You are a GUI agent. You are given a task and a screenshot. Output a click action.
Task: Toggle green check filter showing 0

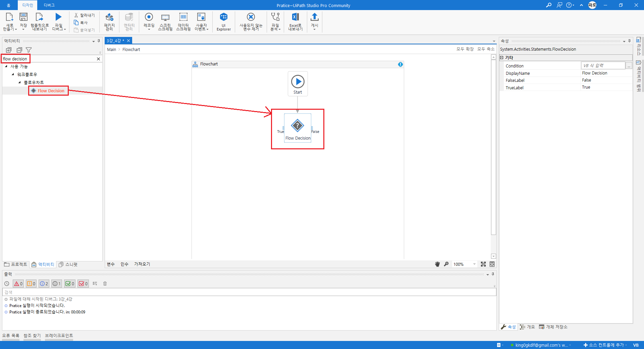coord(70,284)
